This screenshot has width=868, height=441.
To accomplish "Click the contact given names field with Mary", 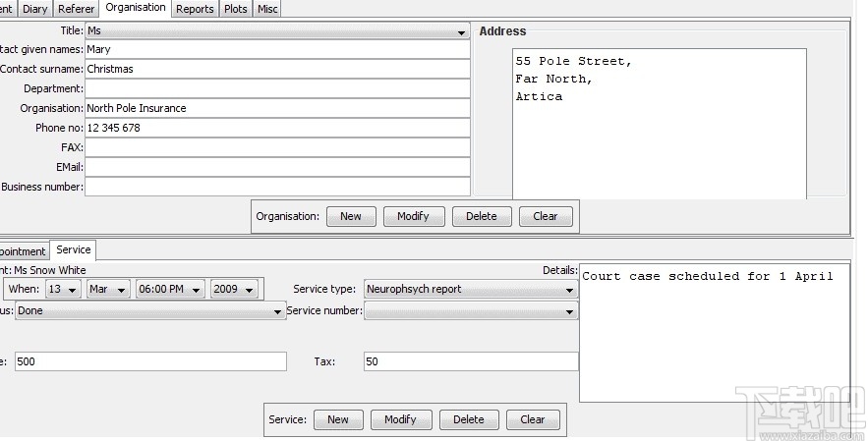I will pos(277,49).
